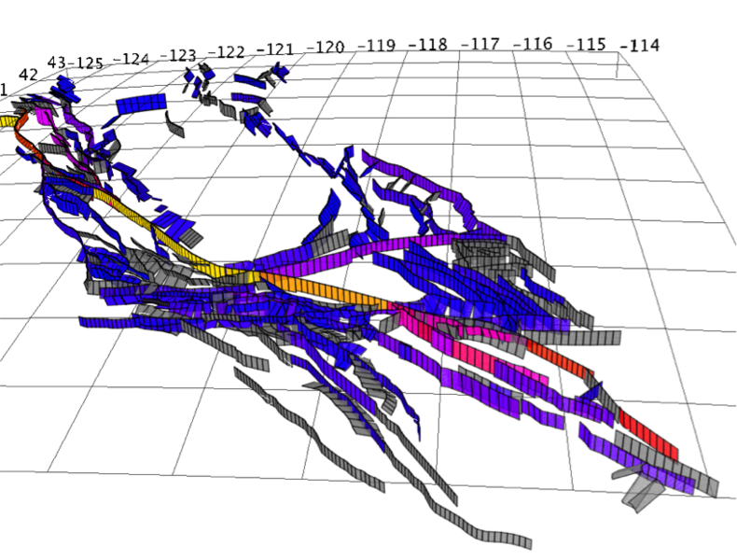Click the -115 longitude axis label
Viewport: 737px width, 560px height.
(586, 45)
